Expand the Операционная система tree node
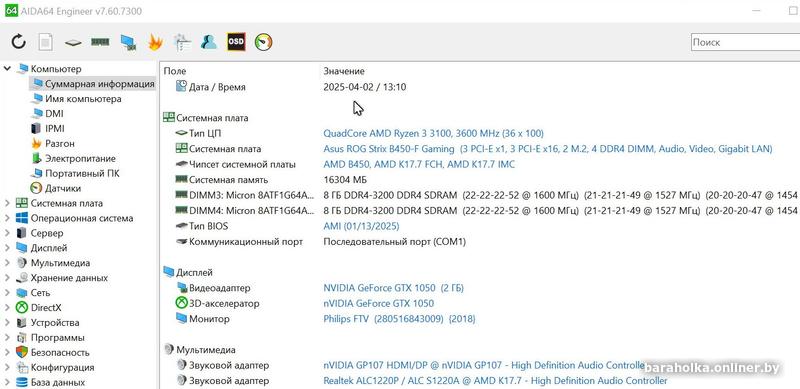Image resolution: width=800 pixels, height=389 pixels. point(7,218)
